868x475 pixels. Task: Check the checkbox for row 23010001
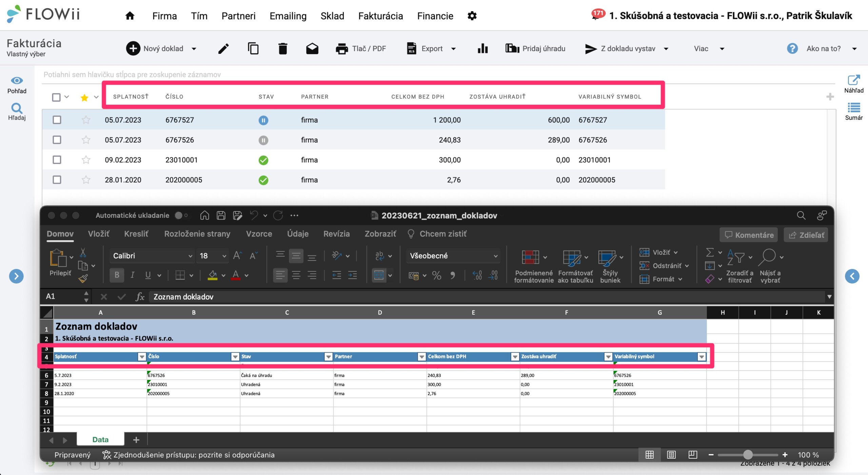click(57, 160)
